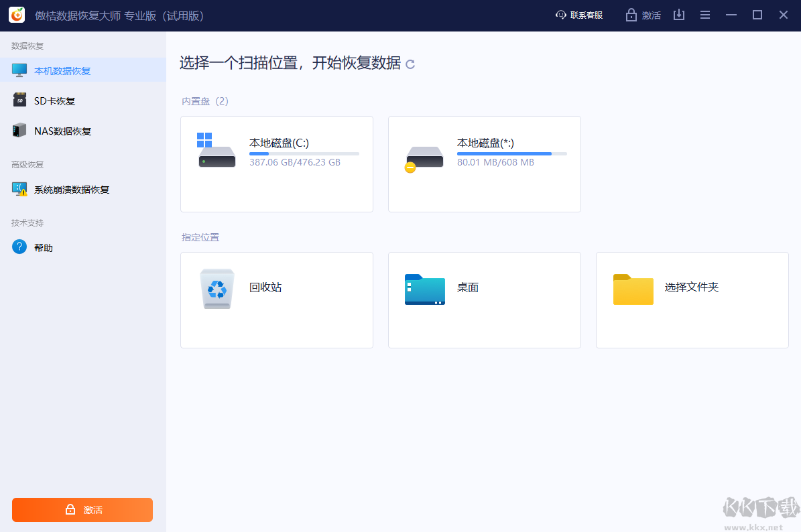Click the download icon in title bar
Screen dimensions: 801x532
pyautogui.click(x=679, y=14)
